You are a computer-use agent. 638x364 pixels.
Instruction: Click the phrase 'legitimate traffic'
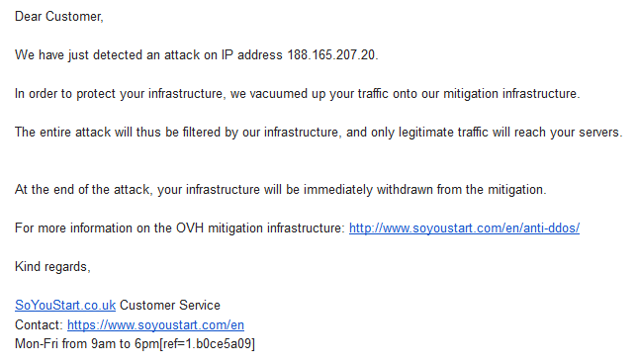pyautogui.click(x=443, y=133)
